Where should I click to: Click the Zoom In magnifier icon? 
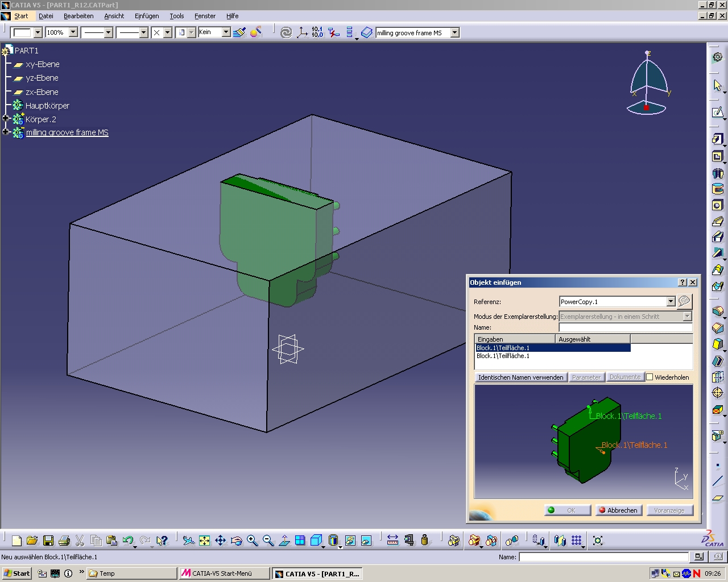coord(253,541)
